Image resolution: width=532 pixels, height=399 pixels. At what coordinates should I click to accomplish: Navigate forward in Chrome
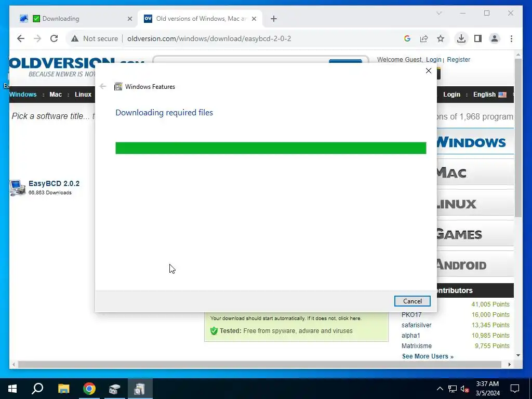37,38
